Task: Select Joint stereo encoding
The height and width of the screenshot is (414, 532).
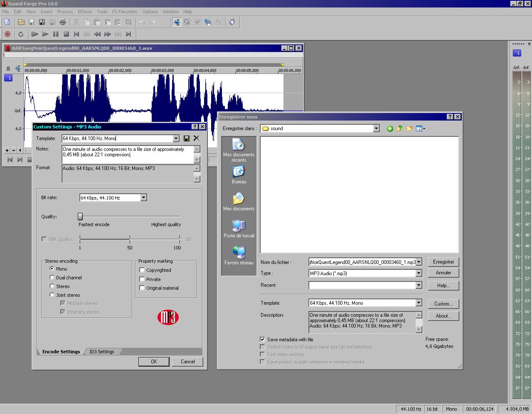Action: tap(52, 295)
